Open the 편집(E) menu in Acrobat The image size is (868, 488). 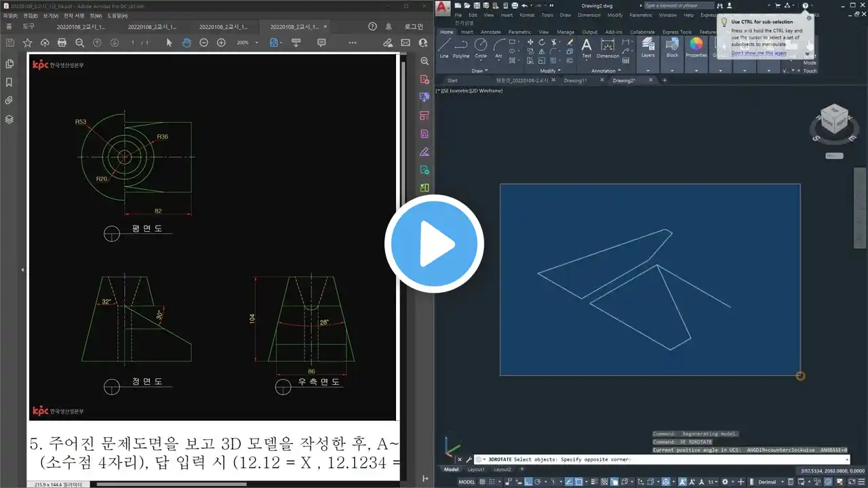[x=31, y=15]
